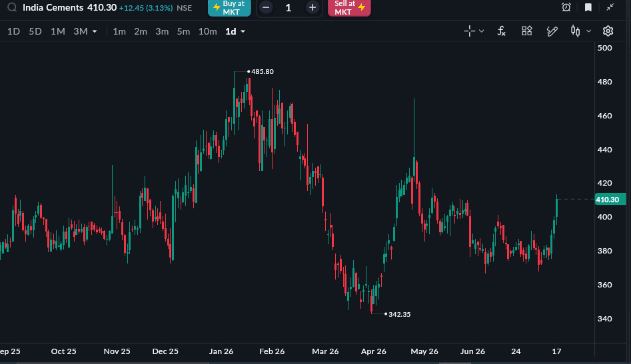Open the chart layout widgets icon
This screenshot has width=631, height=364.
[527, 31]
